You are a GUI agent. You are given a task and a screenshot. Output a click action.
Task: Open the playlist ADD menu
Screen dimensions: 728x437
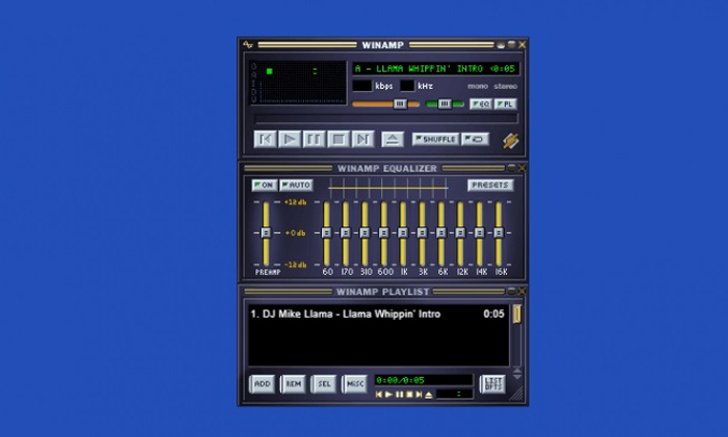click(x=262, y=384)
